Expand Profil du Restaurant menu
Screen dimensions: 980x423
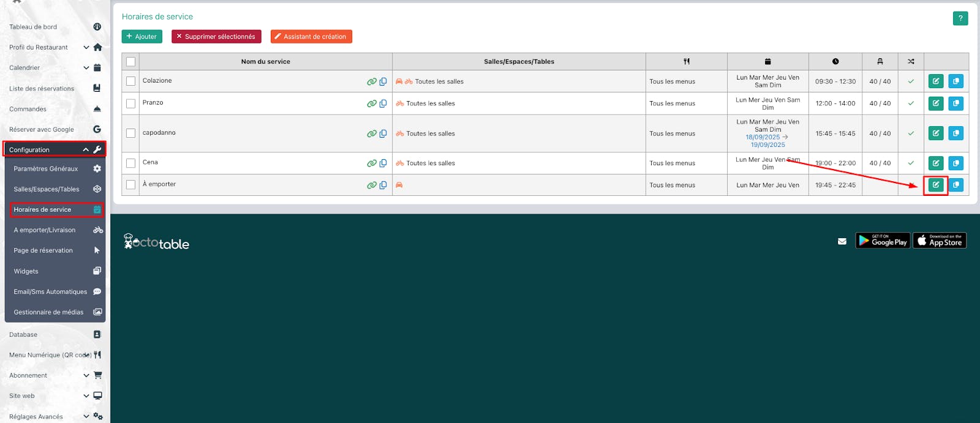pyautogui.click(x=55, y=47)
